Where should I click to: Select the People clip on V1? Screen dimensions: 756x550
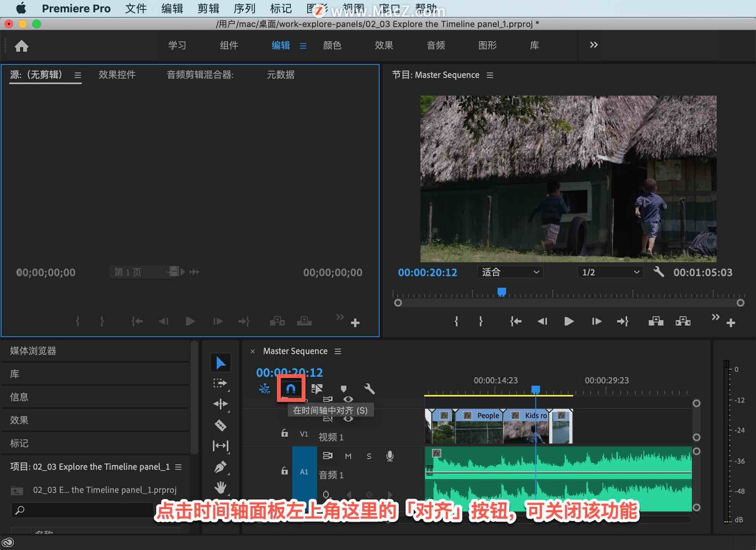pyautogui.click(x=479, y=426)
